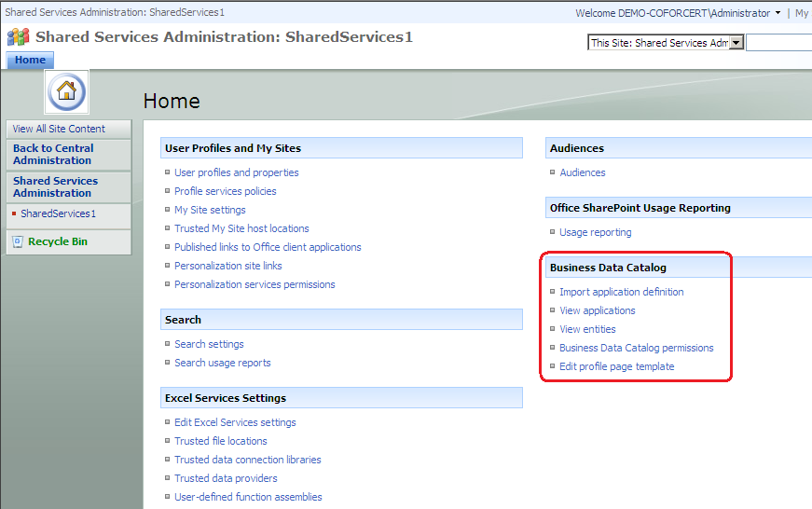This screenshot has height=509, width=812.
Task: Open Edit Excel Services settings
Action: pyautogui.click(x=235, y=422)
